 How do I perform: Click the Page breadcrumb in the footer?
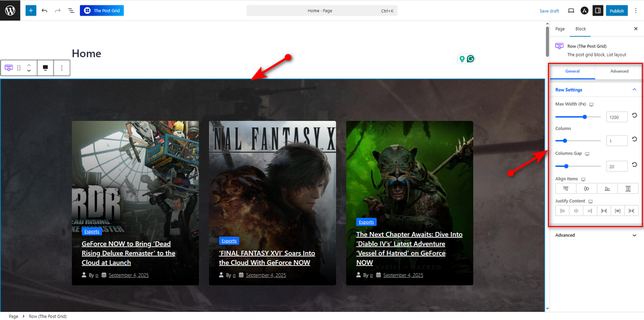click(13, 316)
